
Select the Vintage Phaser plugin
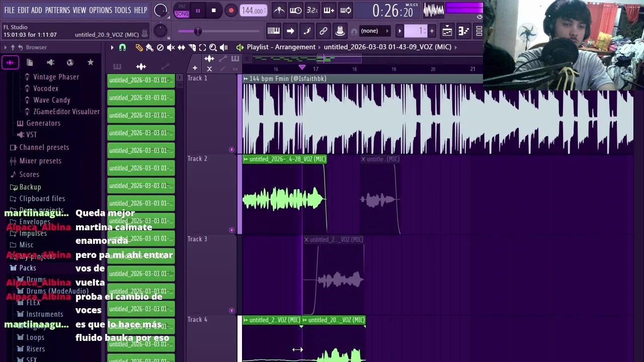(56, 77)
